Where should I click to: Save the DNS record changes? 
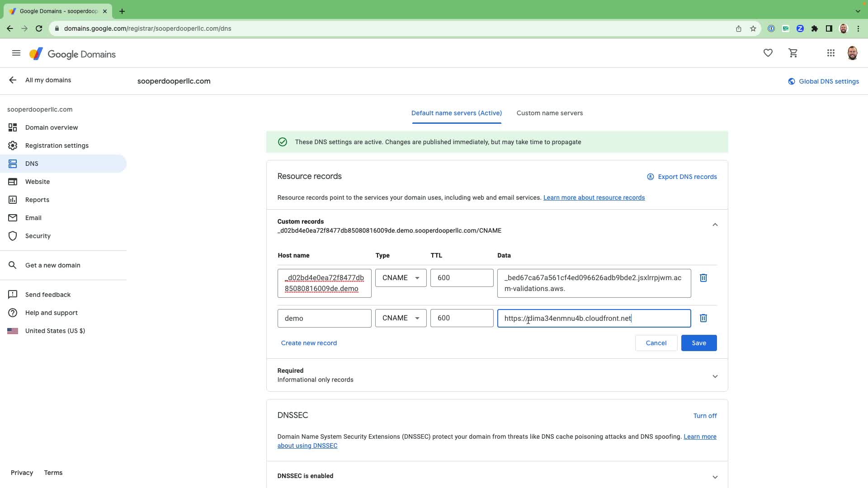click(x=698, y=343)
